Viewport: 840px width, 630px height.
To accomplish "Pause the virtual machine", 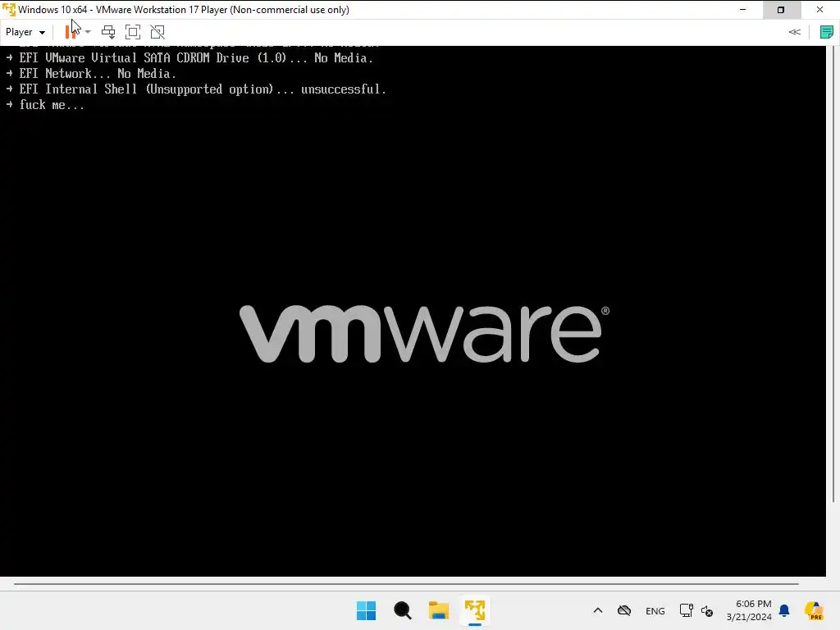I will pyautogui.click(x=71, y=32).
